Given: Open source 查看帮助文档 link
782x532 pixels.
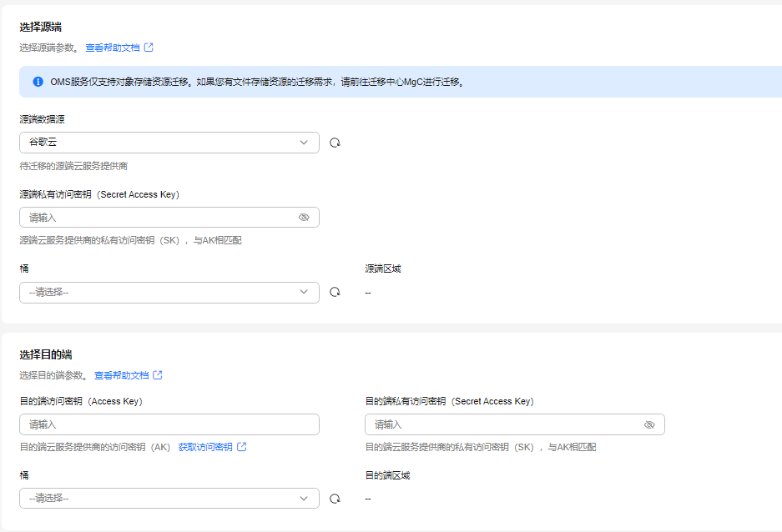Looking at the screenshot, I should 113,48.
